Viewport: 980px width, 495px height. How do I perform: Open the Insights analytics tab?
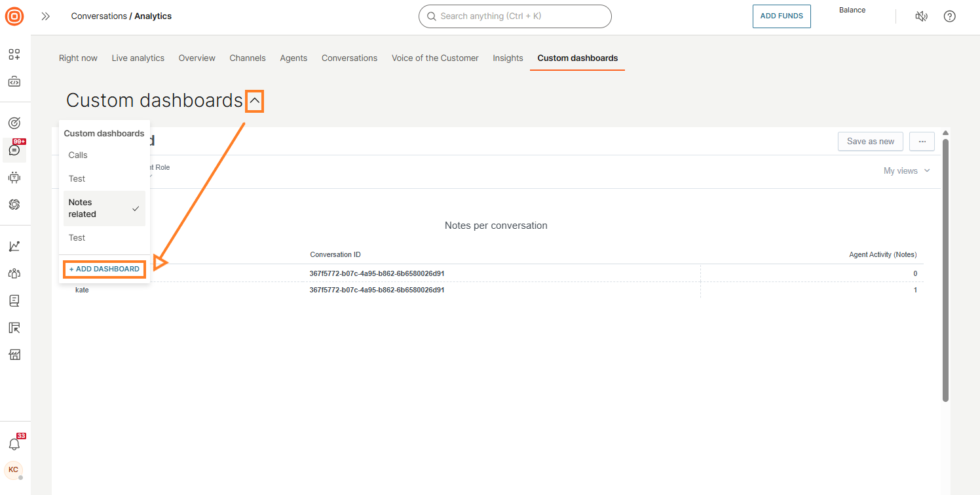[x=508, y=58]
